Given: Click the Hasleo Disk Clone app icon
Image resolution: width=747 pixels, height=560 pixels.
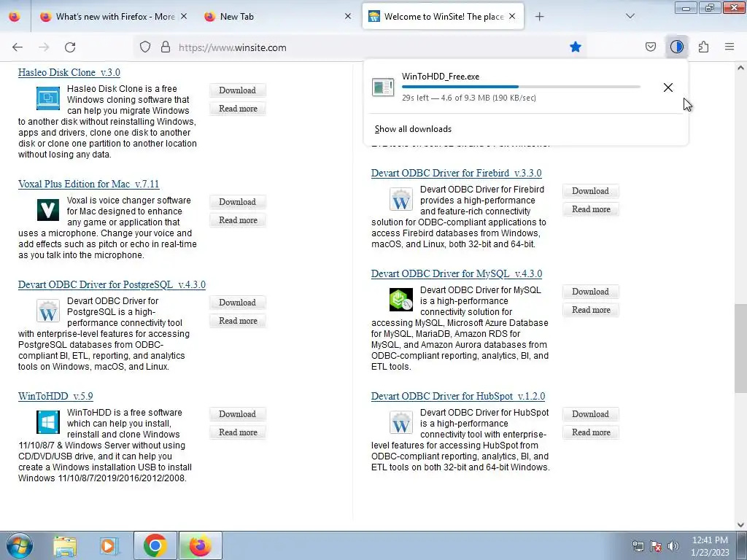Looking at the screenshot, I should tap(48, 98).
